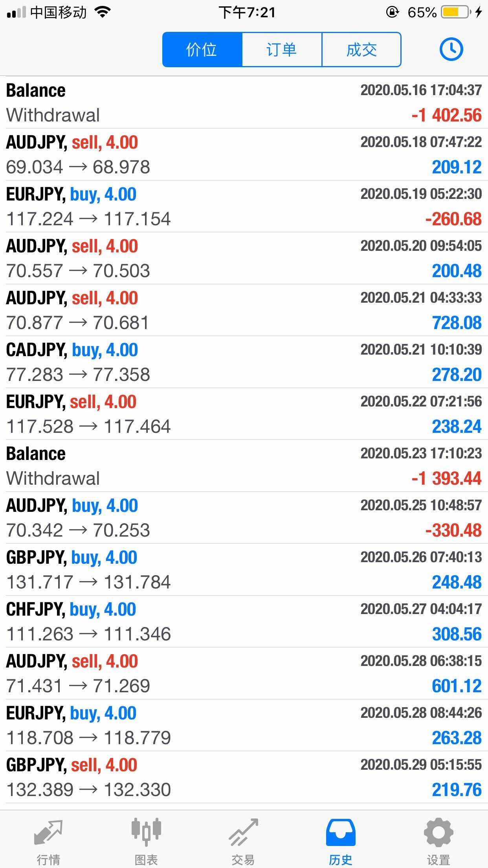Viewport: 488px width, 868px height.
Task: Tap the battery indicator in status bar
Action: (456, 12)
